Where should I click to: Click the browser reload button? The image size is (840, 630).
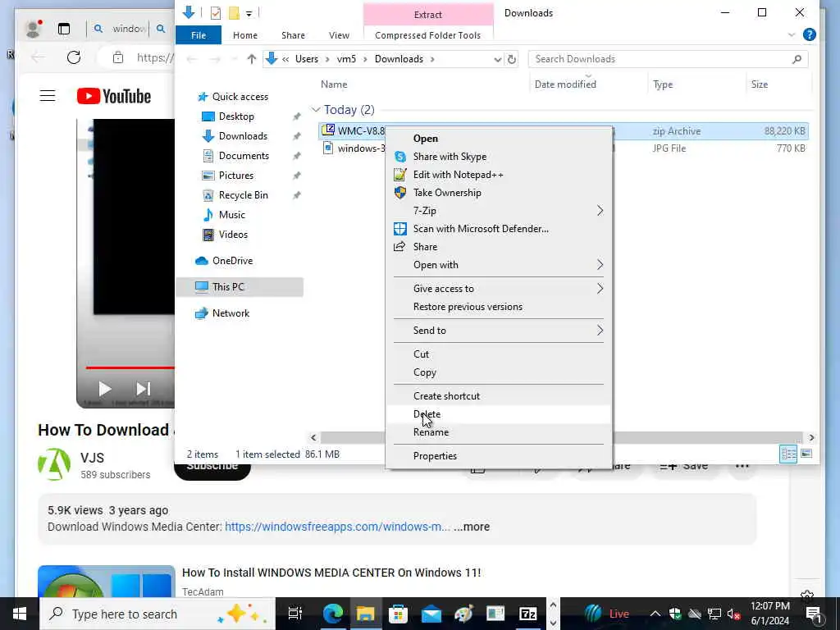coord(74,57)
